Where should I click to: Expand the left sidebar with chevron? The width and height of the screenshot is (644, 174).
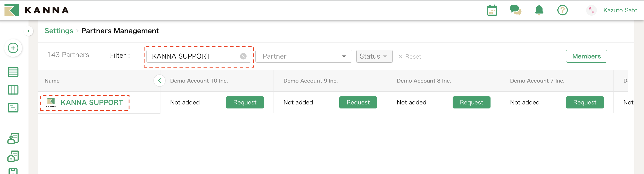(x=28, y=31)
